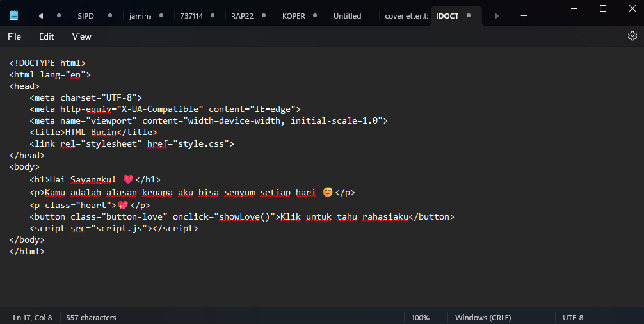Click unsaved dot on the RAP22 tab
Viewport: 644px width, 324px height.
pos(264,15)
